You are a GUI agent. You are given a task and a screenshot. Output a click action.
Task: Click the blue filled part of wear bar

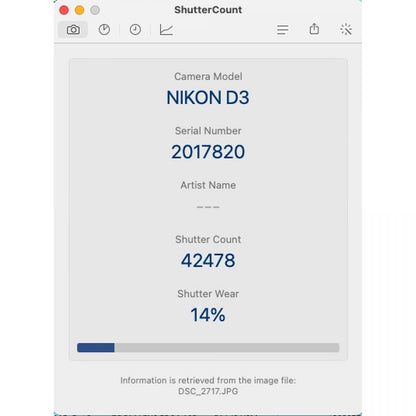tap(96, 348)
